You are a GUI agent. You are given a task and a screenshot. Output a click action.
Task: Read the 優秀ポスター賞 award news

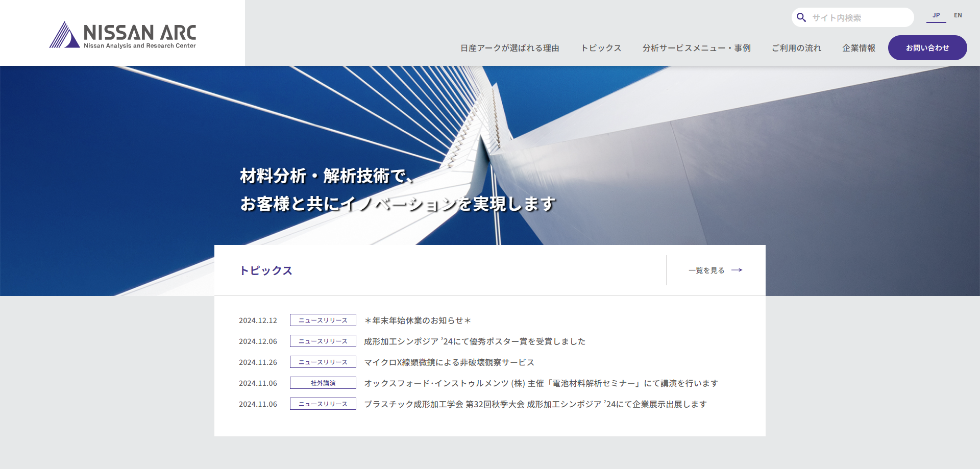pyautogui.click(x=474, y=341)
